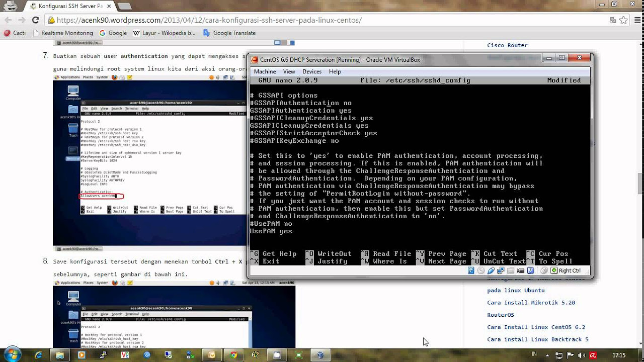
Task: Click the Cara Install Mikrotik 5.20 link
Action: [x=531, y=303]
